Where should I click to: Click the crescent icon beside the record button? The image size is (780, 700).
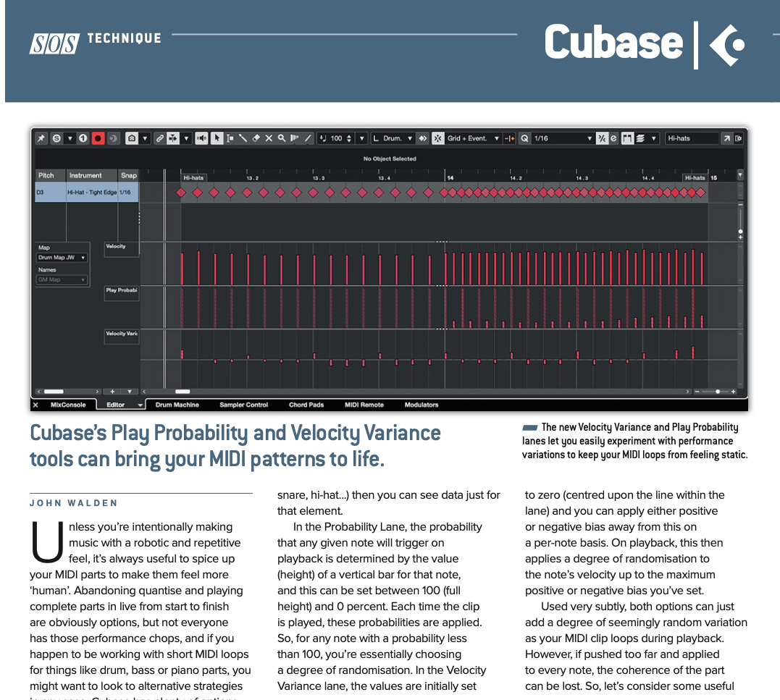click(113, 138)
